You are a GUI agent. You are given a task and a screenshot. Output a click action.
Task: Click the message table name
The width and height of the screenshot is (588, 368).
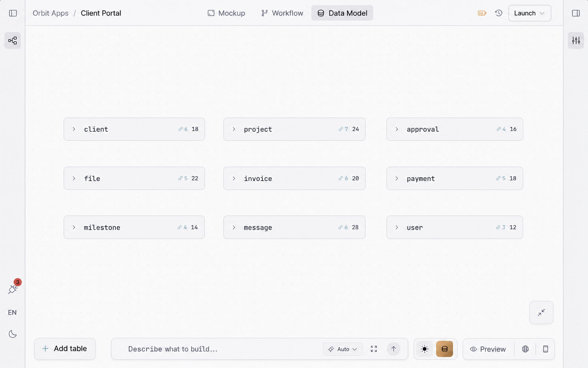click(x=258, y=228)
